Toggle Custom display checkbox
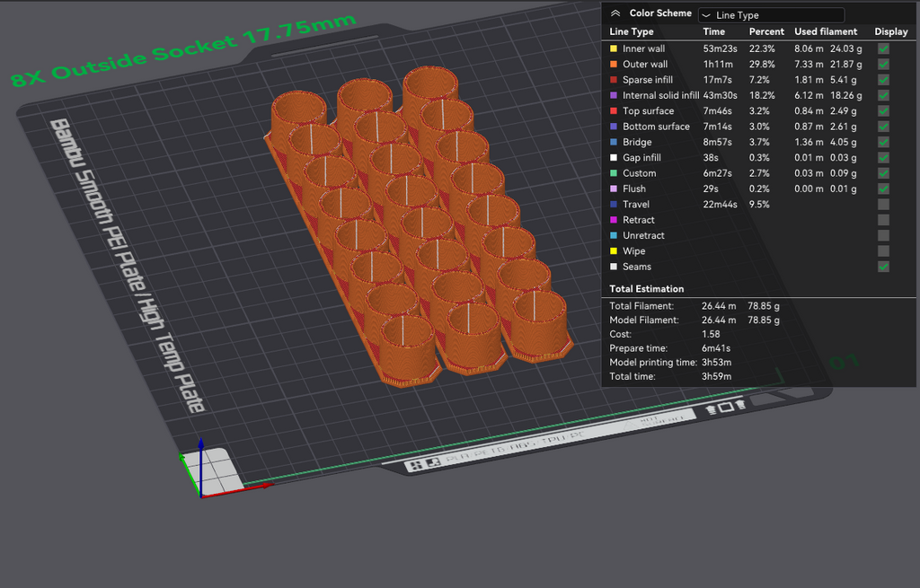 (883, 173)
